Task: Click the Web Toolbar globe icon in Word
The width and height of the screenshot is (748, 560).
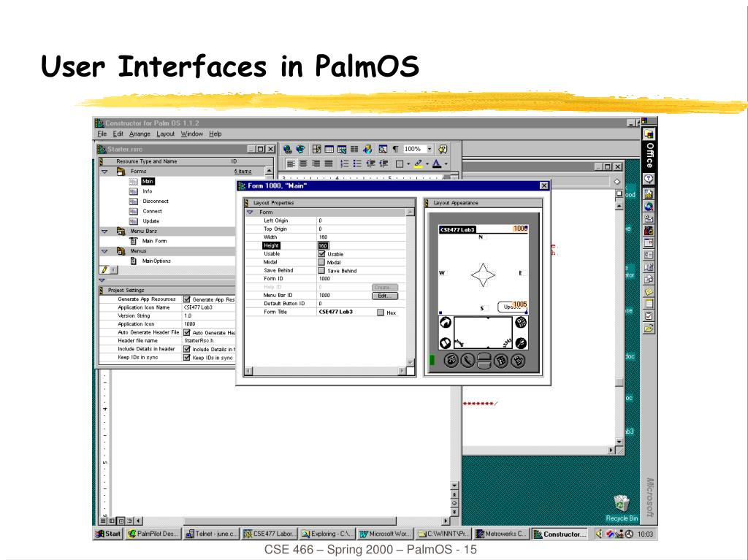Action: [x=300, y=149]
